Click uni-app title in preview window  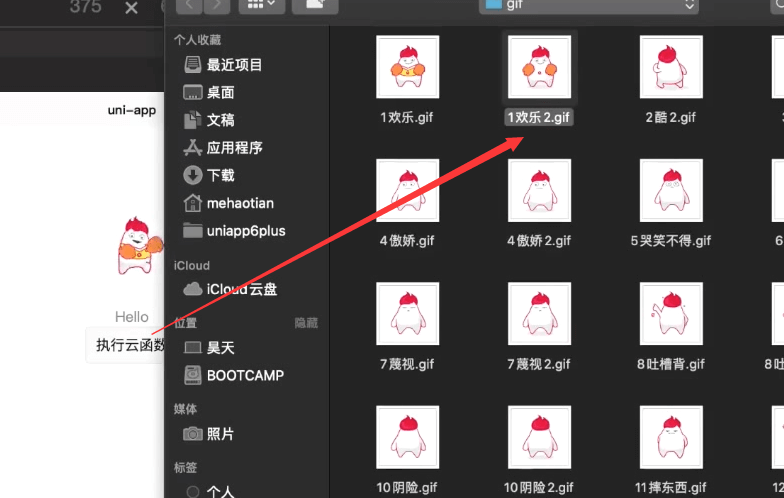tap(132, 110)
